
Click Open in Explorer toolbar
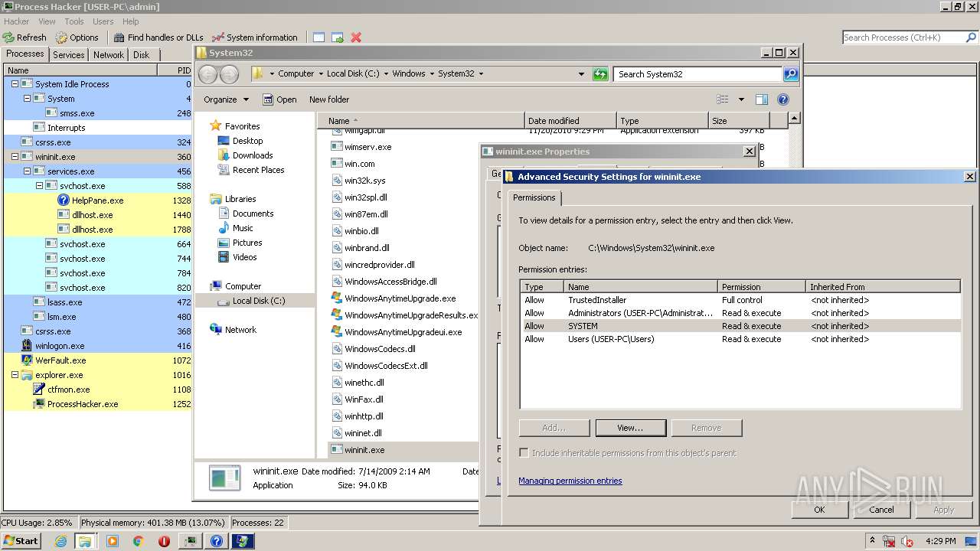pyautogui.click(x=279, y=99)
